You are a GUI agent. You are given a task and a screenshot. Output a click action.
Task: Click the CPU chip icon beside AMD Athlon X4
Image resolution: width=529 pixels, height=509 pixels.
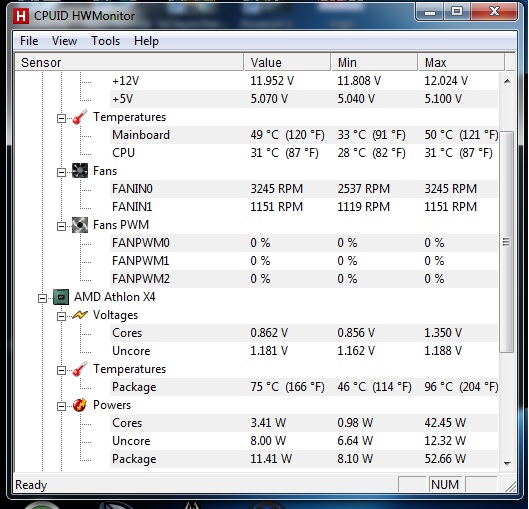click(61, 297)
